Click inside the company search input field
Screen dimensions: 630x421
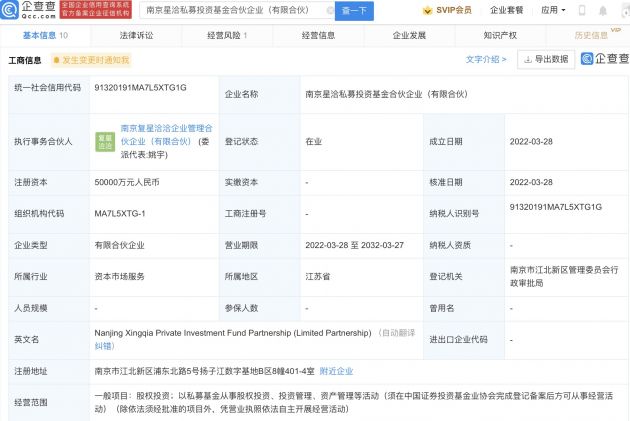click(235, 10)
